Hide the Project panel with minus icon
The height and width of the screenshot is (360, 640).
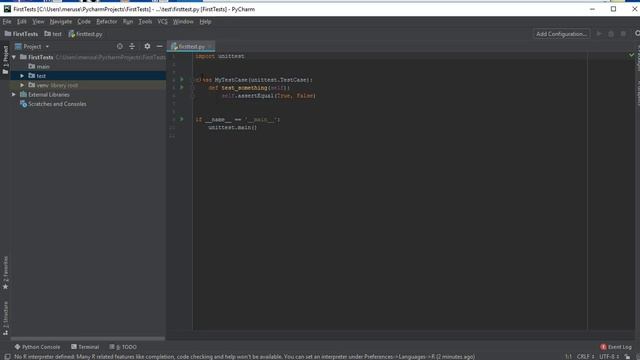159,47
